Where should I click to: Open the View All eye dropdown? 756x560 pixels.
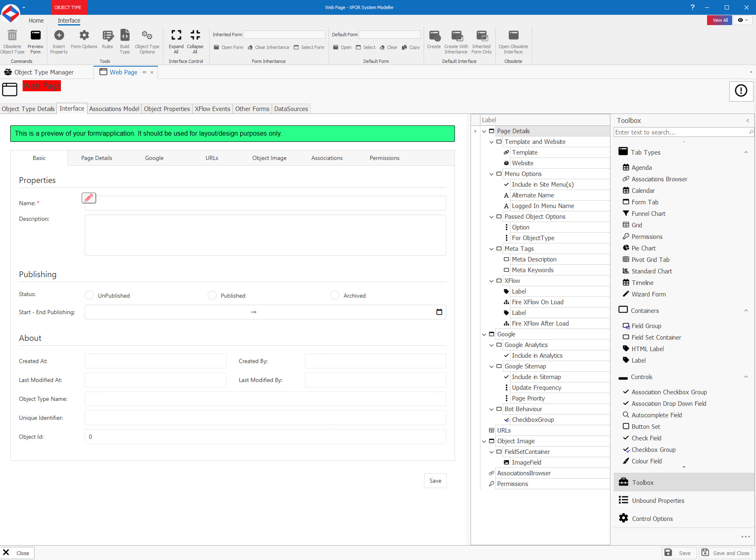(743, 20)
